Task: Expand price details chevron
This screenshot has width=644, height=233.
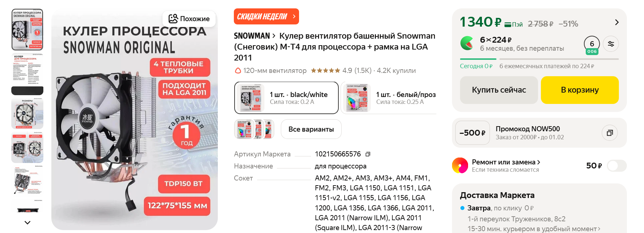Action: pos(617,22)
